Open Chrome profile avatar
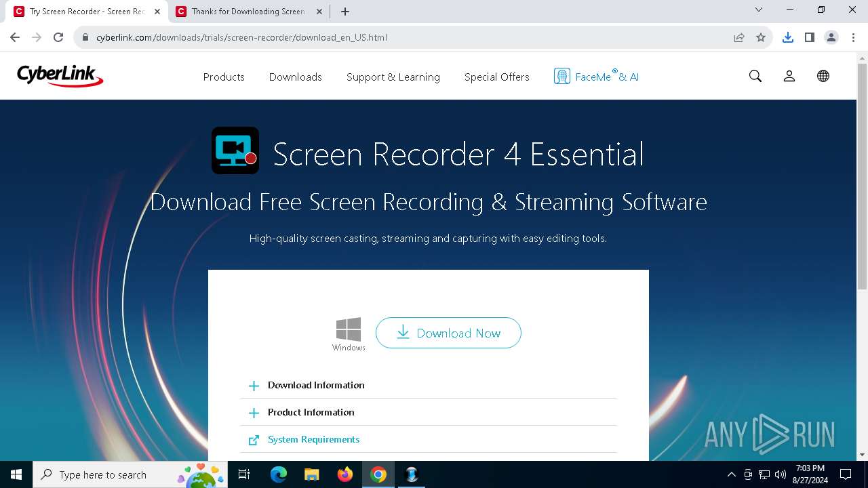 coord(831,37)
